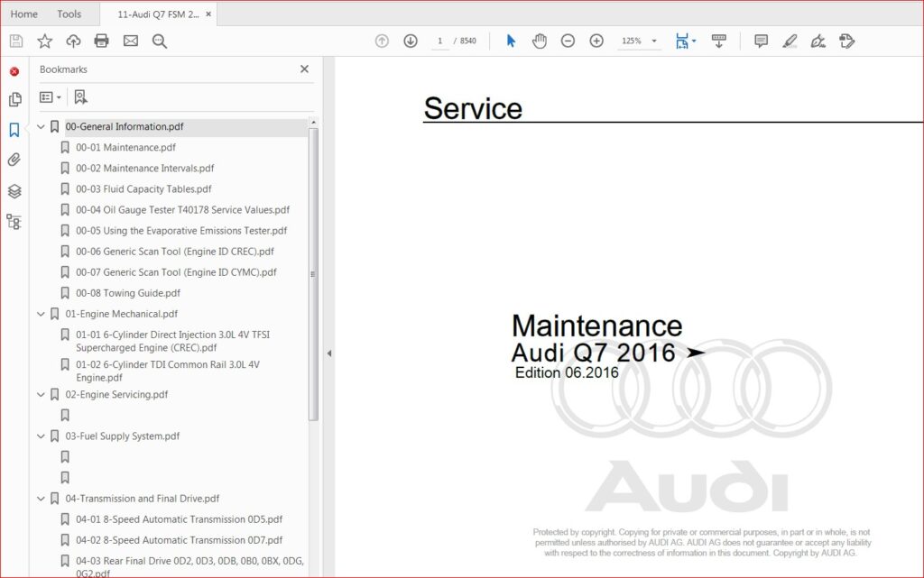Open bookmark 04-02 8-Speed Automatic Transmission 0D7
Screen dimensions: 924x578
pyautogui.click(x=180, y=540)
